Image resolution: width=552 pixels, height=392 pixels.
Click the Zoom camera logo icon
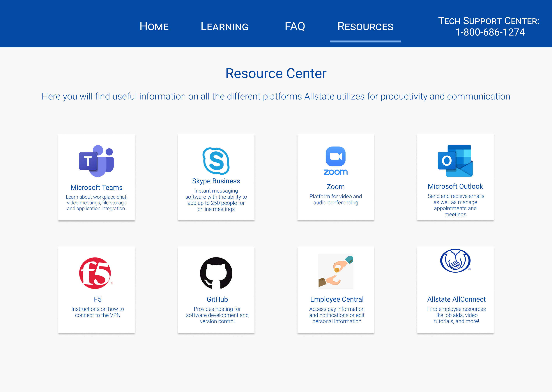click(335, 157)
